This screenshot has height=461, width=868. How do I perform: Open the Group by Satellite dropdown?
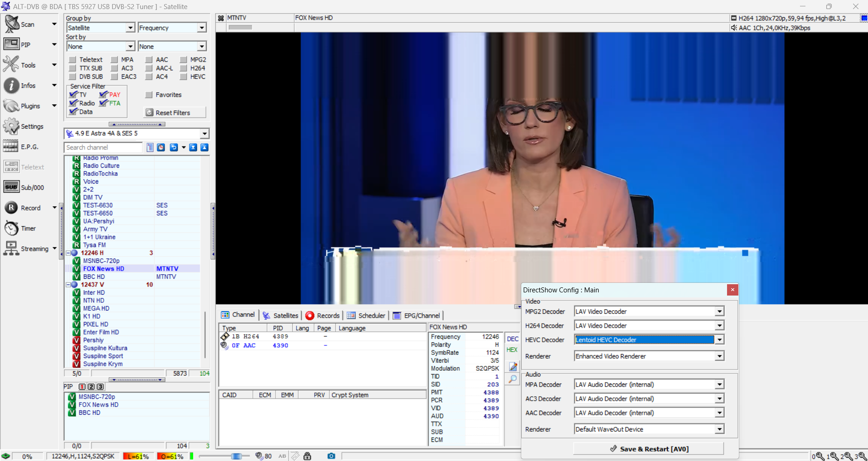(131, 28)
